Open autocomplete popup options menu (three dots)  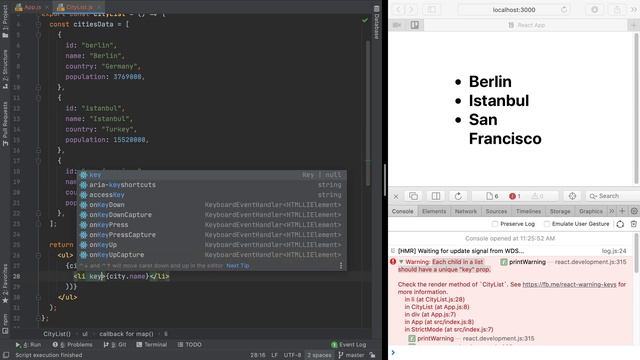(341, 266)
